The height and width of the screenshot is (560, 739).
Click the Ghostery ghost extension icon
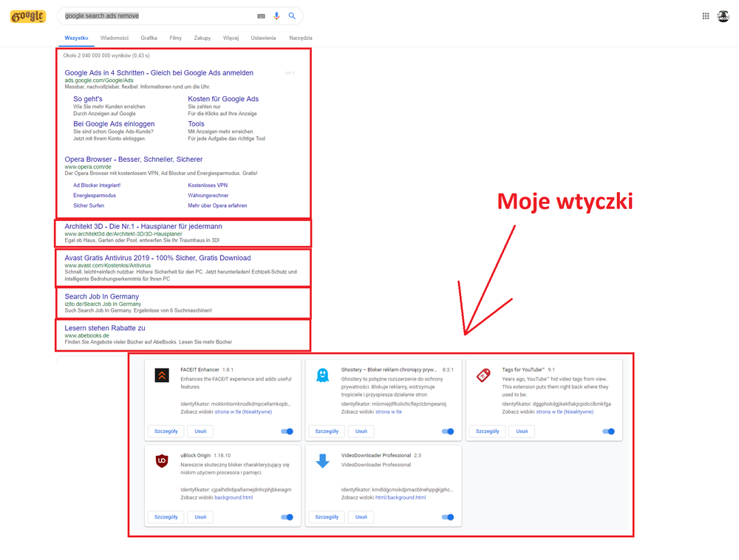(322, 375)
